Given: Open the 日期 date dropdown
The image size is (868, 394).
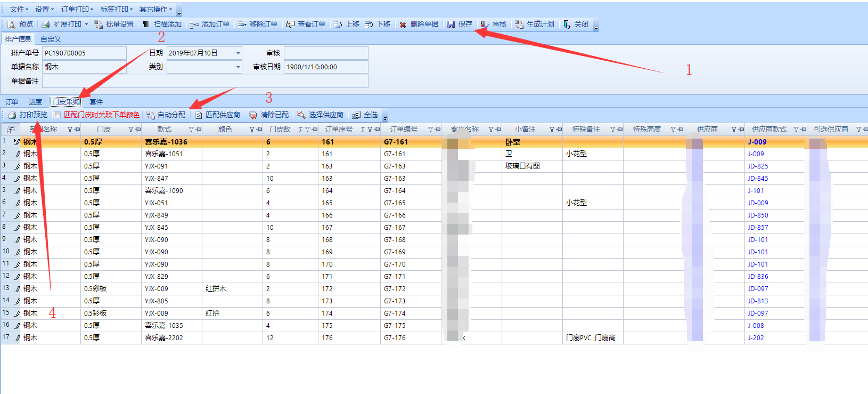Looking at the screenshot, I should pos(238,53).
